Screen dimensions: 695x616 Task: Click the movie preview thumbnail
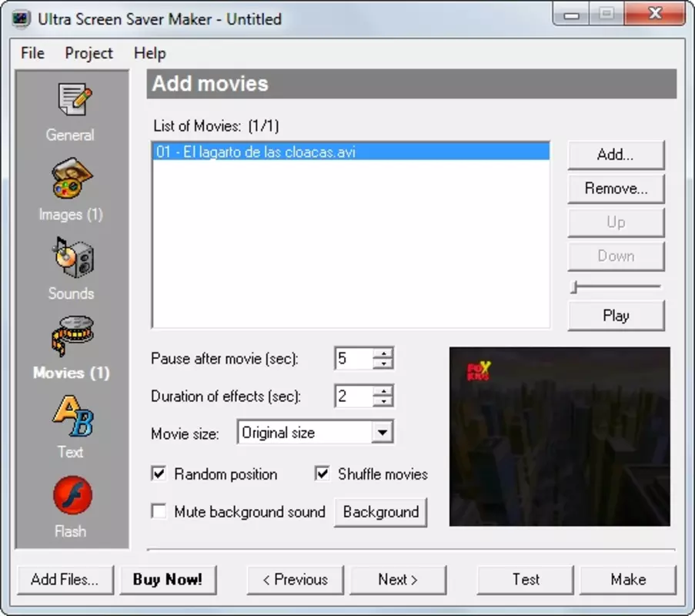click(560, 437)
